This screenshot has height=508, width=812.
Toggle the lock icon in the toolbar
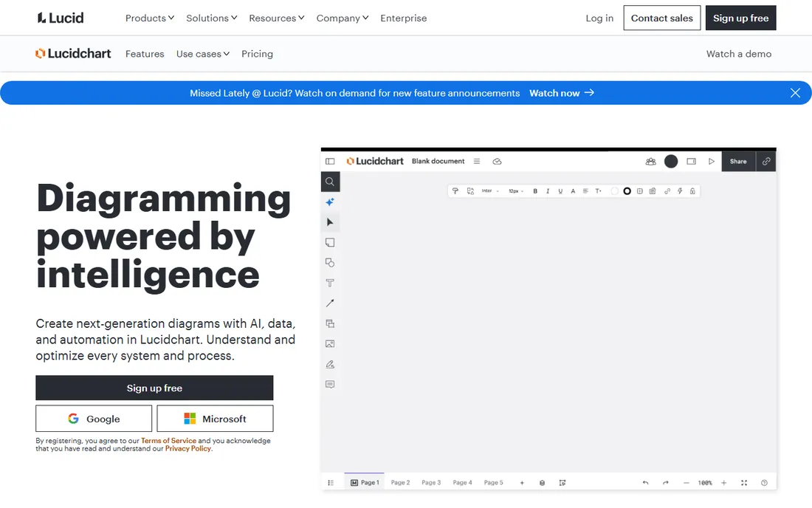(x=692, y=191)
